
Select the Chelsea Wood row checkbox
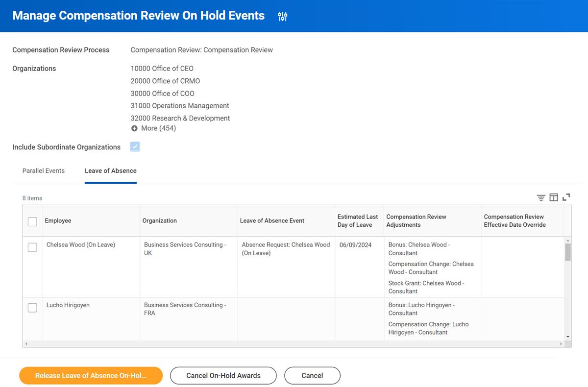pos(32,247)
